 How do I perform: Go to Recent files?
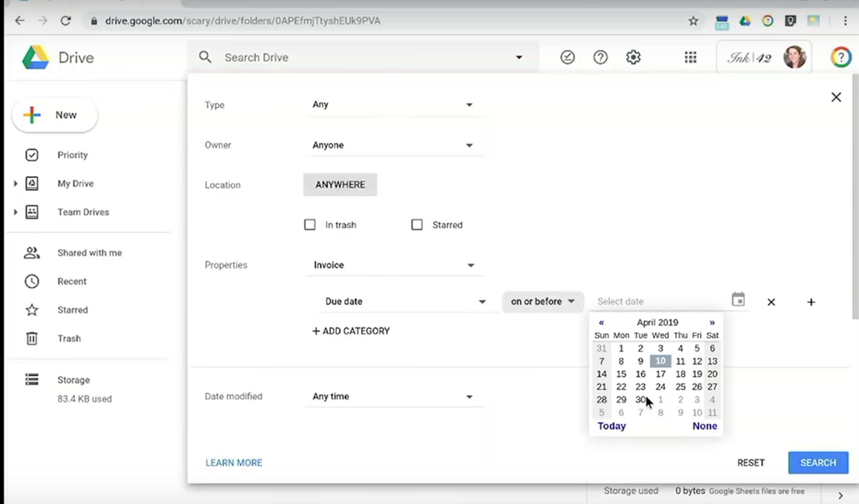pos(72,282)
